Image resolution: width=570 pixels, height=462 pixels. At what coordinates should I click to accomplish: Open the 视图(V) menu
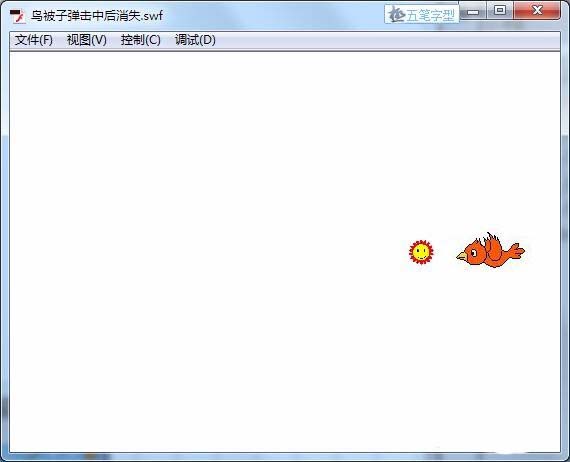coord(87,40)
